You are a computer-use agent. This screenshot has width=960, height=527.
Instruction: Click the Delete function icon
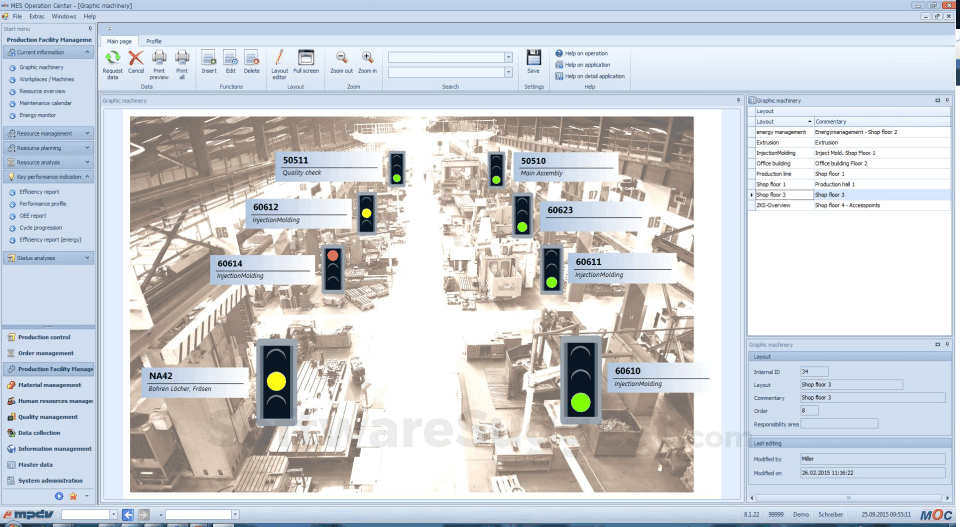pos(252,58)
